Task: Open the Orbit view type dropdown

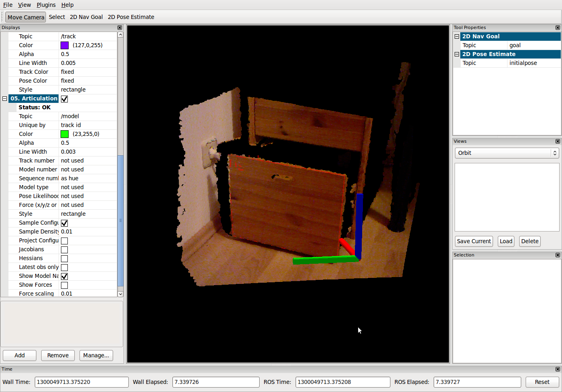Action: tap(507, 153)
